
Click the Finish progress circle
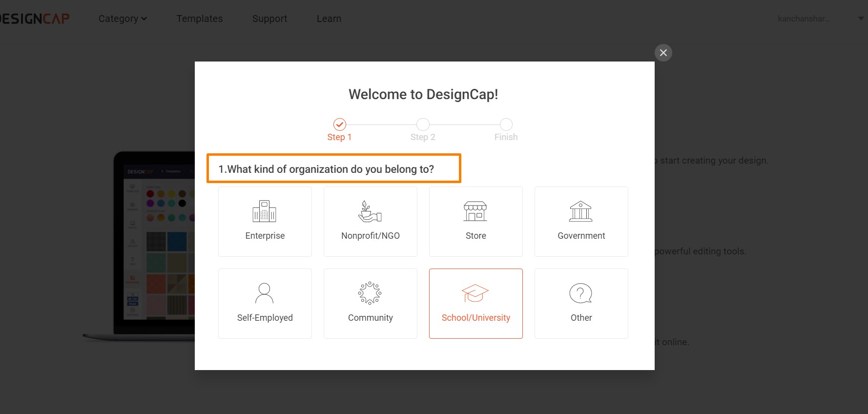coord(506,124)
